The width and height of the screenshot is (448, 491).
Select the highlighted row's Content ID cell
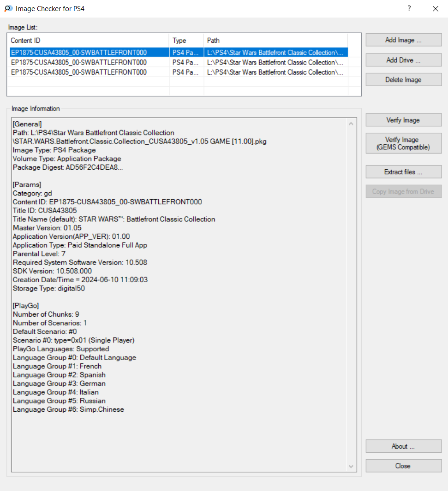coord(90,52)
